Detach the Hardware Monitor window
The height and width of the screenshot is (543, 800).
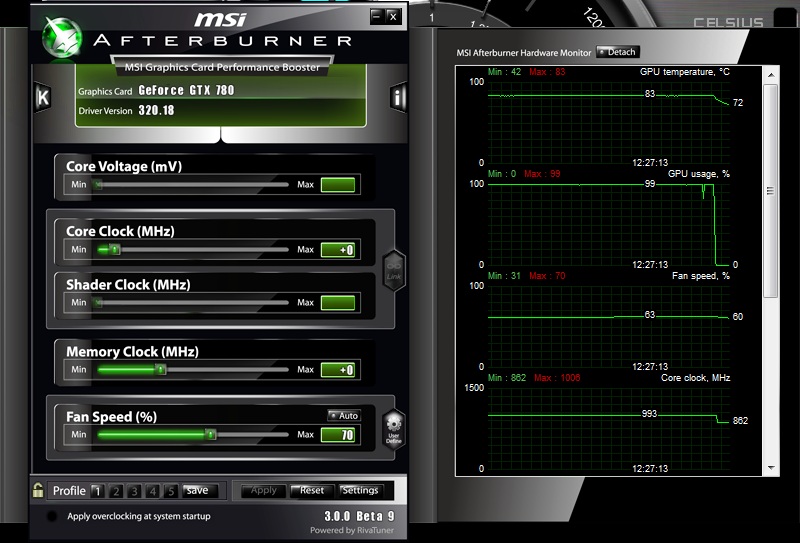tap(617, 52)
